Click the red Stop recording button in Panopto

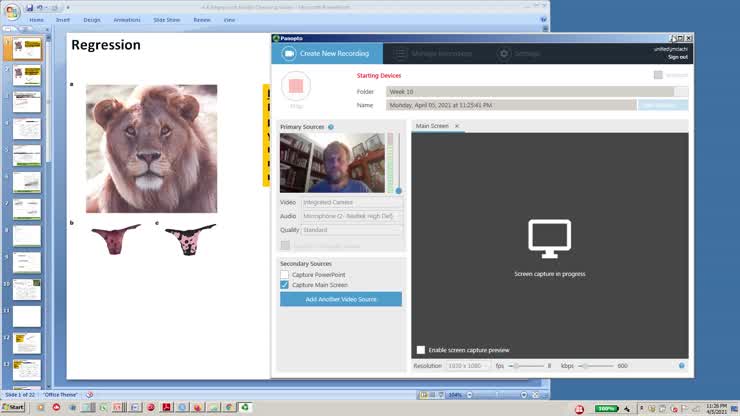point(296,86)
